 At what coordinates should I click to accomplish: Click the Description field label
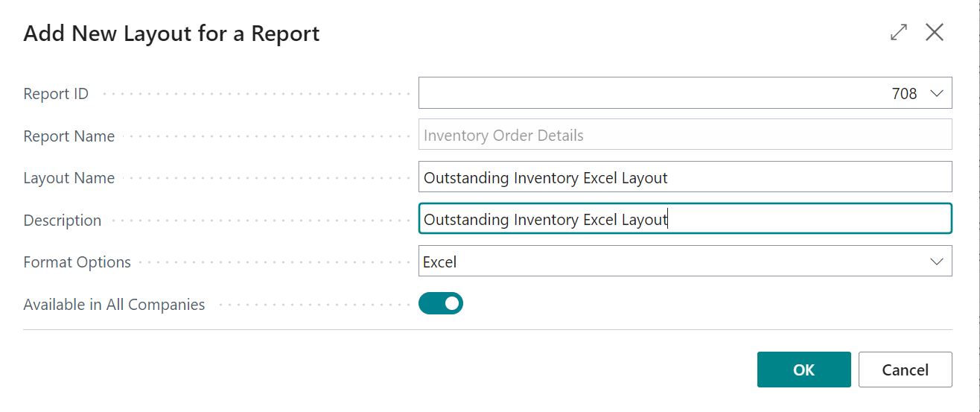[x=63, y=221]
